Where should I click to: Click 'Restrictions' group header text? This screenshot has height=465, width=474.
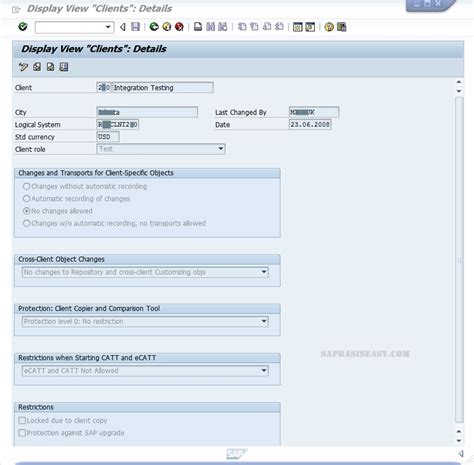click(x=36, y=407)
